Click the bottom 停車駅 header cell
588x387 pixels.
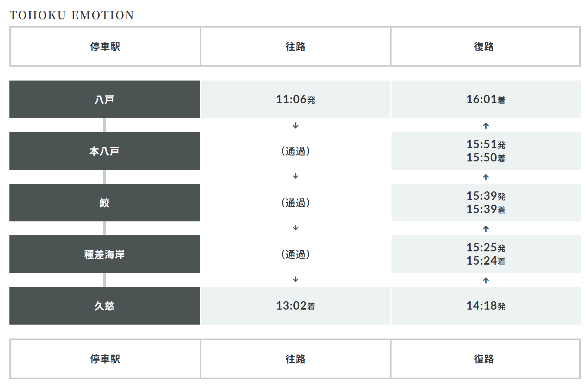(x=105, y=359)
